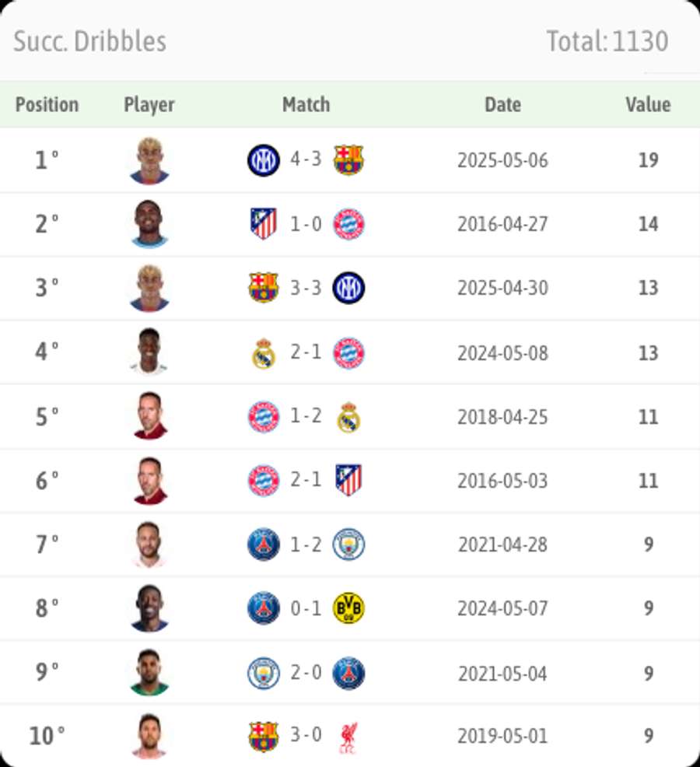
Task: Click the Value column header
Action: point(648,105)
